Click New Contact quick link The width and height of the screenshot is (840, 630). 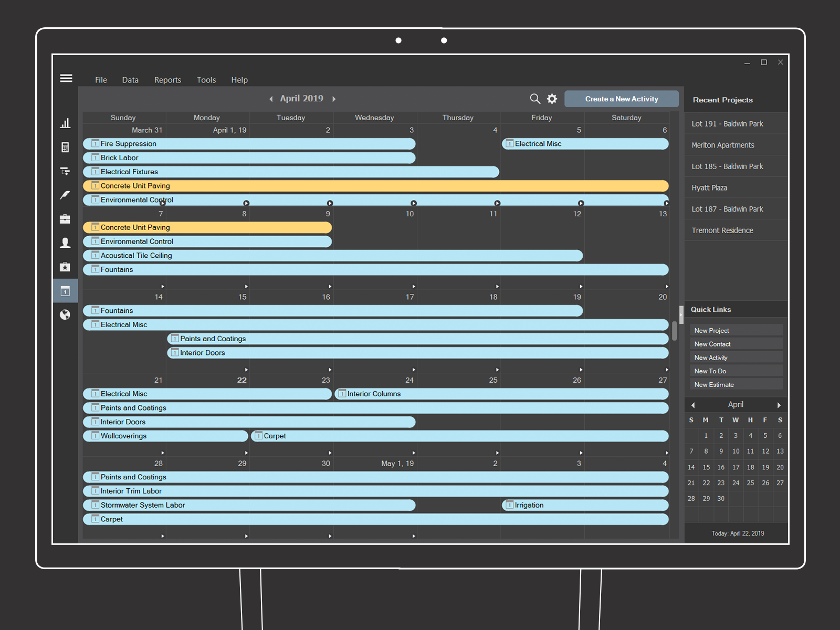[737, 344]
